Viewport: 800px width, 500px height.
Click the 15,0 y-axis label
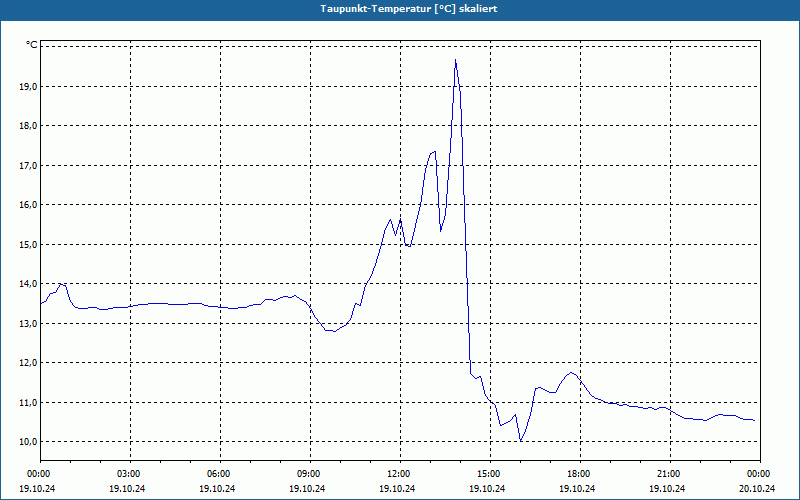(29, 245)
